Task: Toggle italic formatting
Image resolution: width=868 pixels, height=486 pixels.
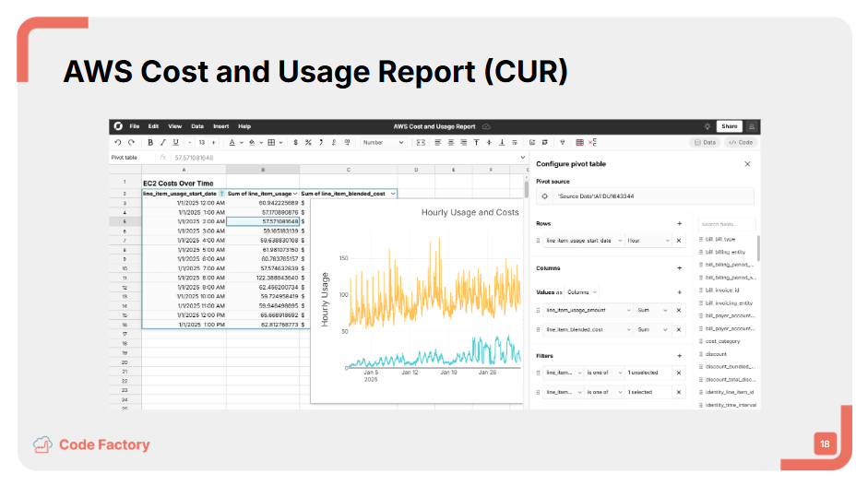Action: click(x=162, y=143)
